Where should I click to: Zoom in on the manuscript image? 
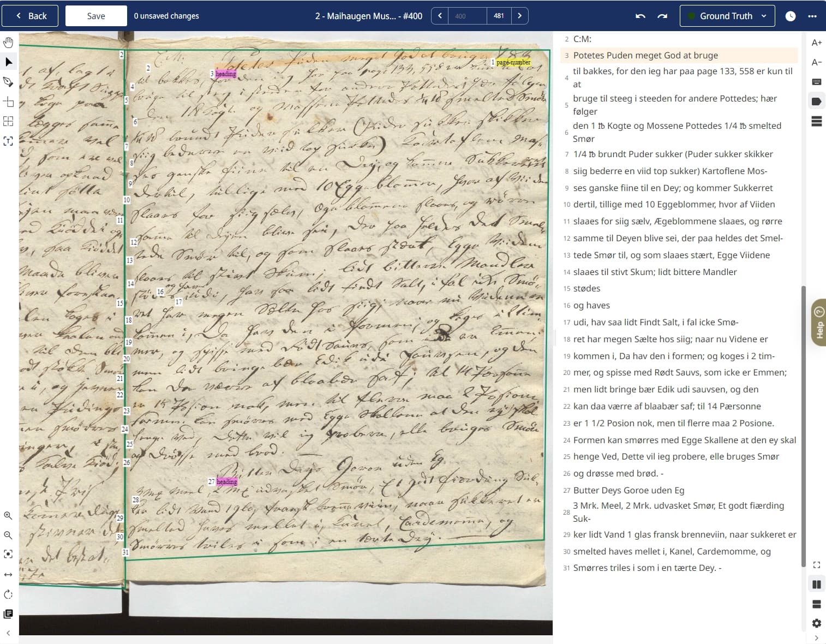[8, 516]
